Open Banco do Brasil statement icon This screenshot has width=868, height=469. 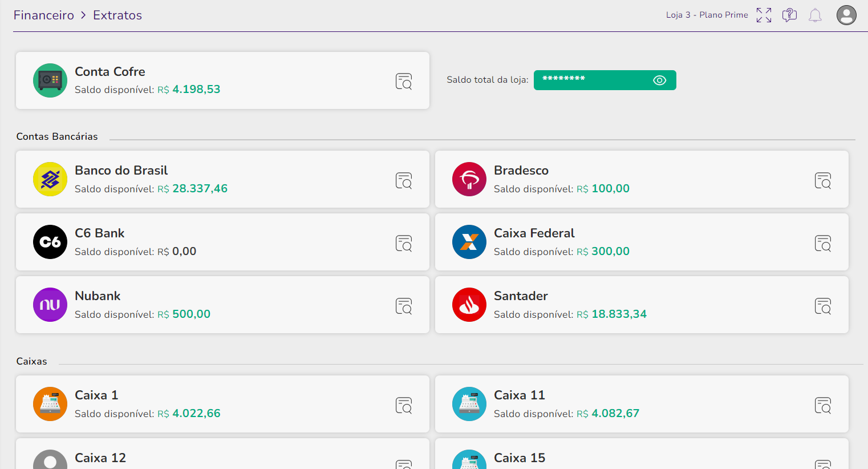click(x=404, y=181)
